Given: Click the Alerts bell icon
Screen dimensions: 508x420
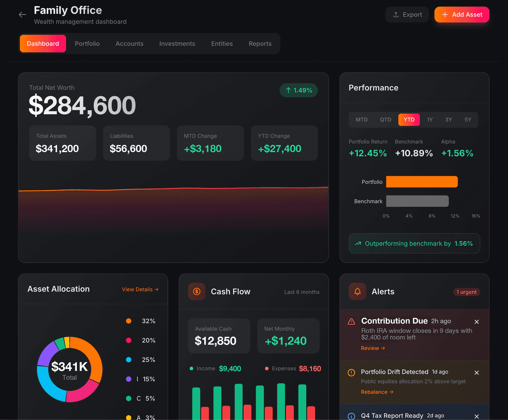Looking at the screenshot, I should tap(357, 292).
